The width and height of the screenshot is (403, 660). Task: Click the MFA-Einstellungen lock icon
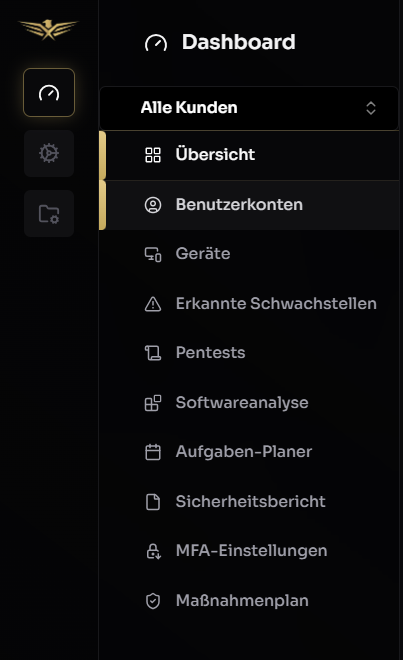tap(153, 551)
